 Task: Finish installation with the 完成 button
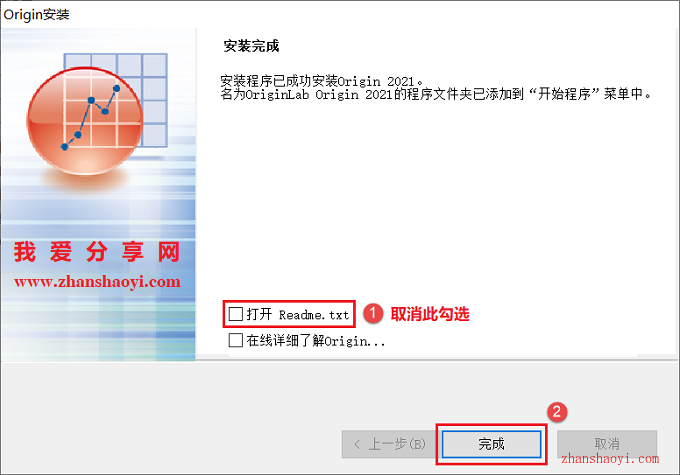pyautogui.click(x=491, y=444)
